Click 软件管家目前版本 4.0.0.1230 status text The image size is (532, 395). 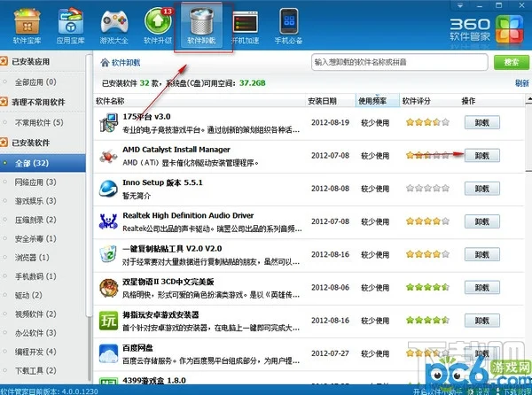(x=49, y=391)
